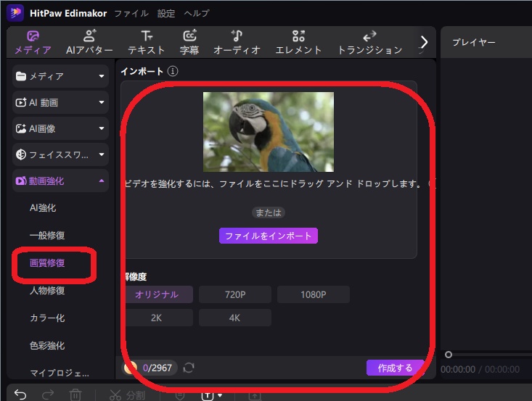Click the redo arrow in timeline toolbar
The width and height of the screenshot is (532, 401).
point(48,394)
